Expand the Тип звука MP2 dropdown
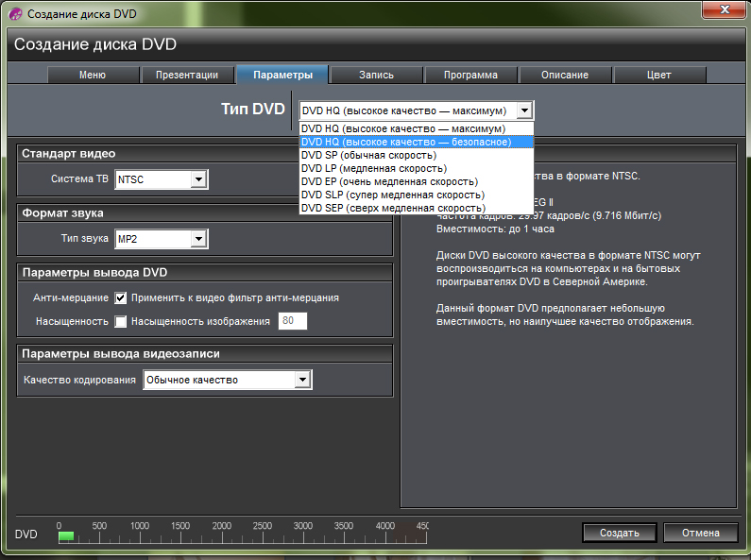The width and height of the screenshot is (751, 560). 197,239
